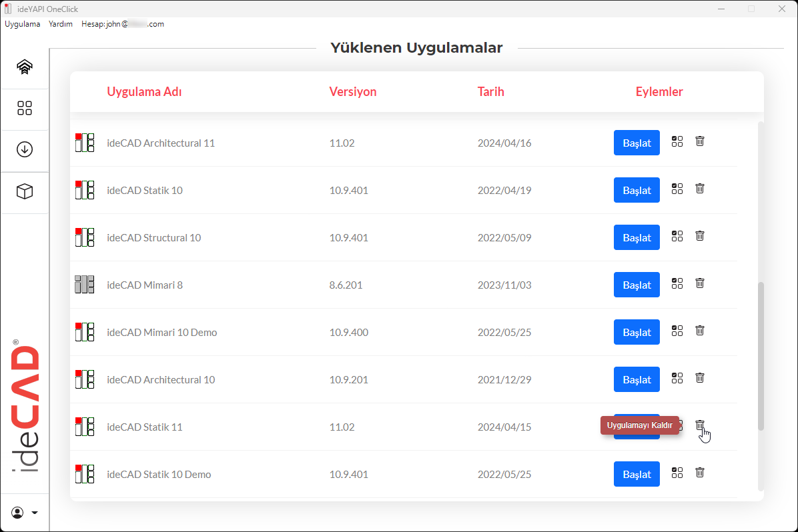Select the ideCAD Structural 10 name text
Image resolution: width=798 pixels, height=532 pixels.
[x=153, y=237]
